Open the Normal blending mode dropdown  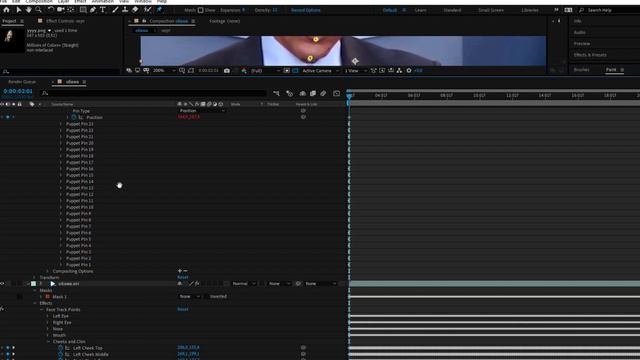[244, 283]
